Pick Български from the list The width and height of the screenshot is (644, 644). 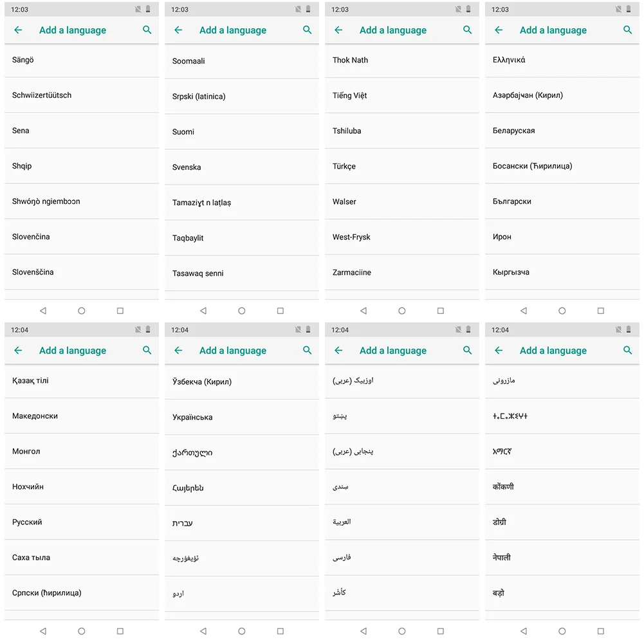click(562, 201)
